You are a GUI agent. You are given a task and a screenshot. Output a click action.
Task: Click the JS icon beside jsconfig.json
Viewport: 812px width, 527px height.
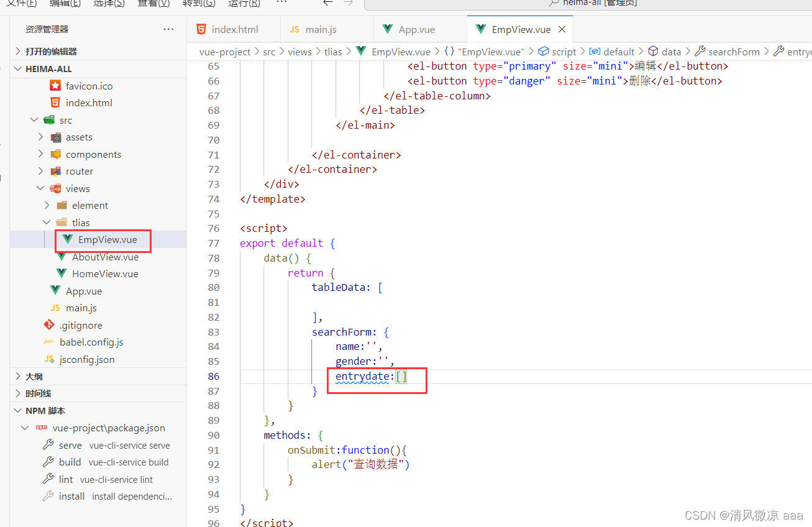click(49, 359)
